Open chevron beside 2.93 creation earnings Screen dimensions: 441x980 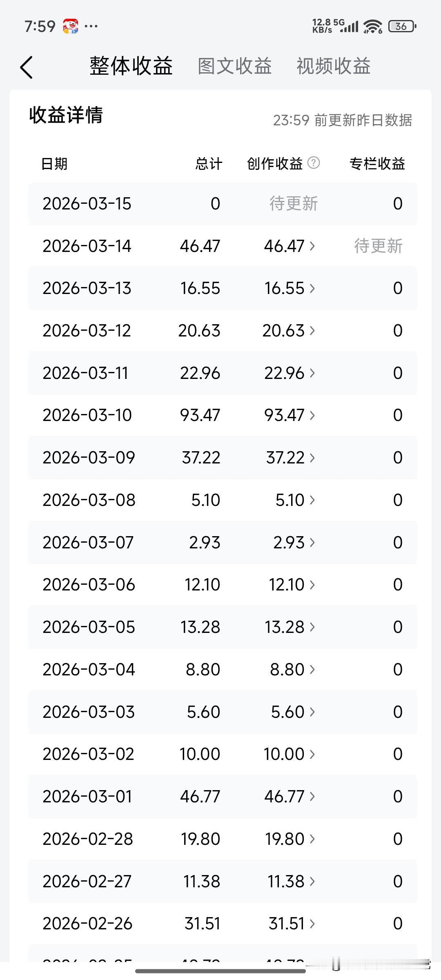(x=312, y=542)
